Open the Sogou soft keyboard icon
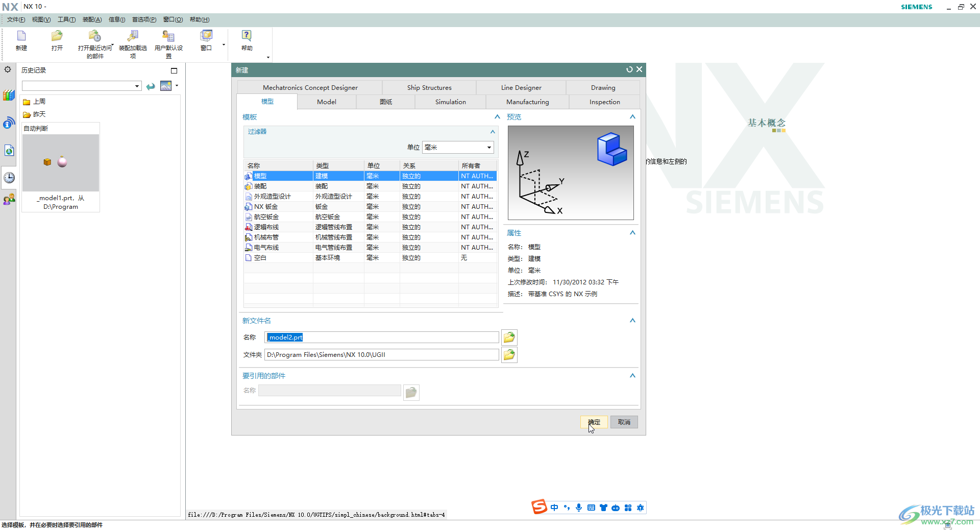Screen dimensions: 980x530 (x=591, y=508)
